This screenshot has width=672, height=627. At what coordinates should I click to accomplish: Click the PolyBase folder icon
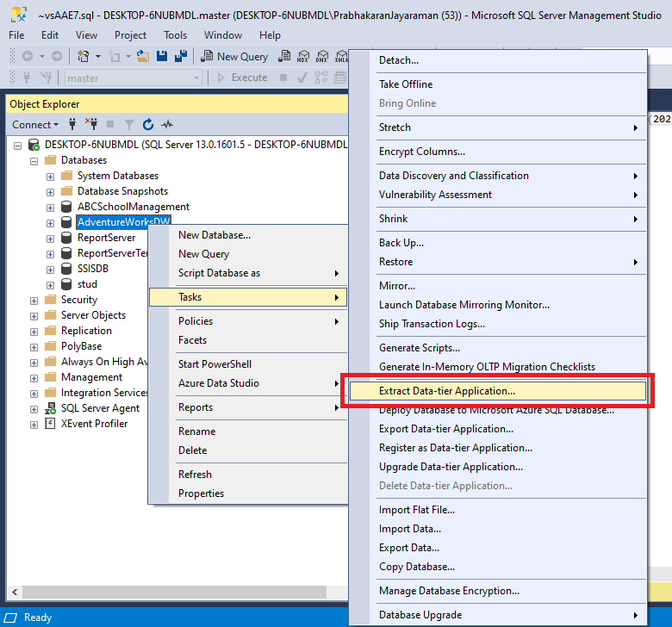pos(50,346)
